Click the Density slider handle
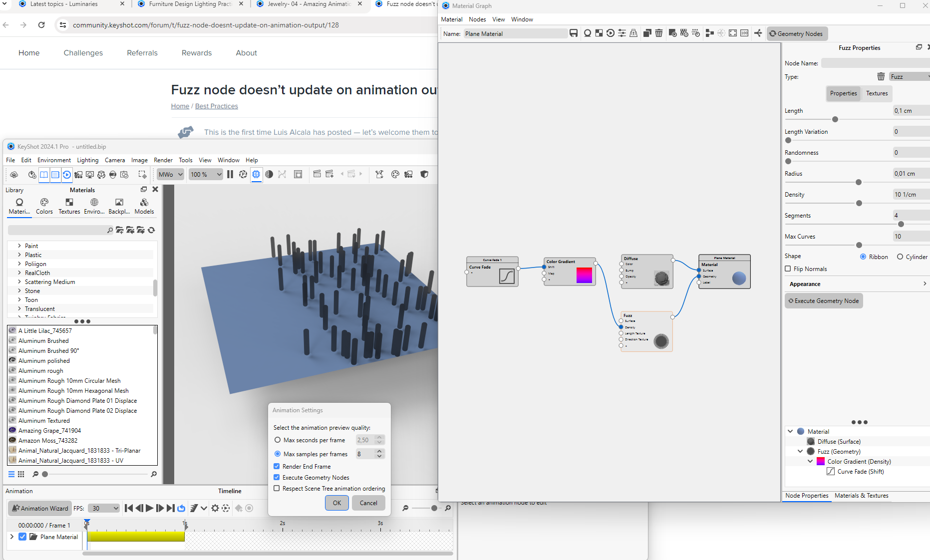 pyautogui.click(x=859, y=203)
